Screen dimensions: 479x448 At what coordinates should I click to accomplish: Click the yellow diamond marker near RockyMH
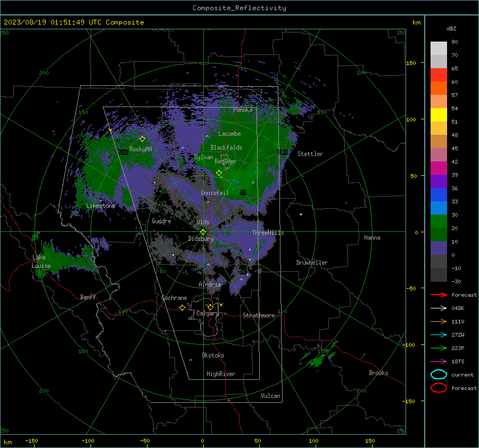142,139
